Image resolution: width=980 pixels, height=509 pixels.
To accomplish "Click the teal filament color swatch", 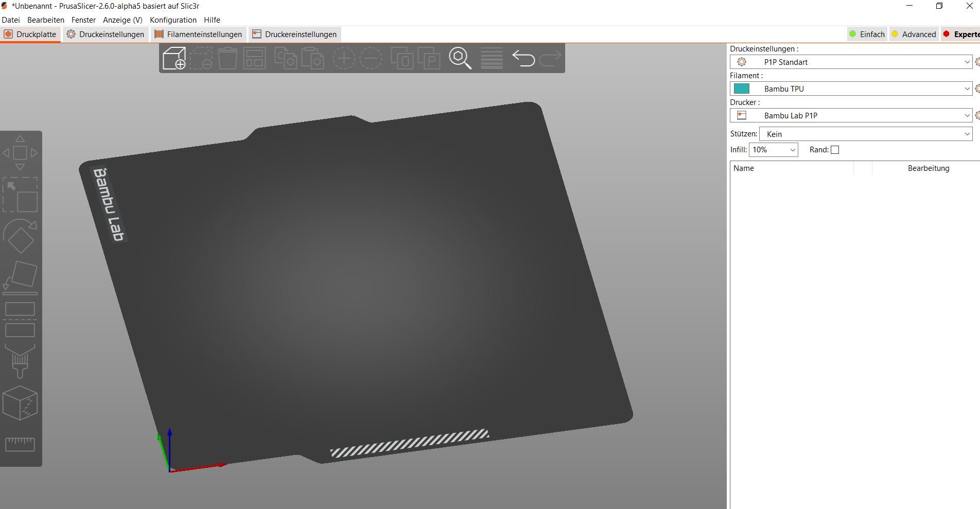I will click(742, 89).
